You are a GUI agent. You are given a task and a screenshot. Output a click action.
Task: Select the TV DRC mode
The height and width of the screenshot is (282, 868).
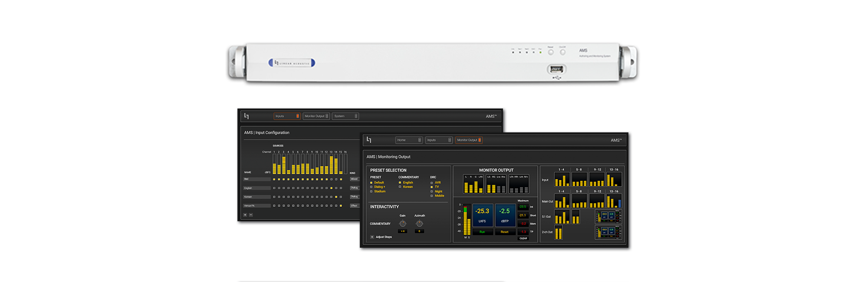[431, 187]
